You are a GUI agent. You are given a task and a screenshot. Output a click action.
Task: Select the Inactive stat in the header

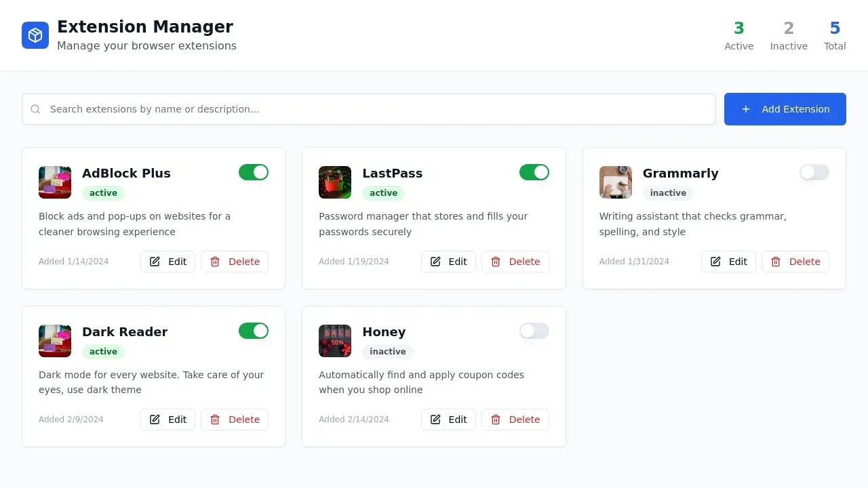789,36
